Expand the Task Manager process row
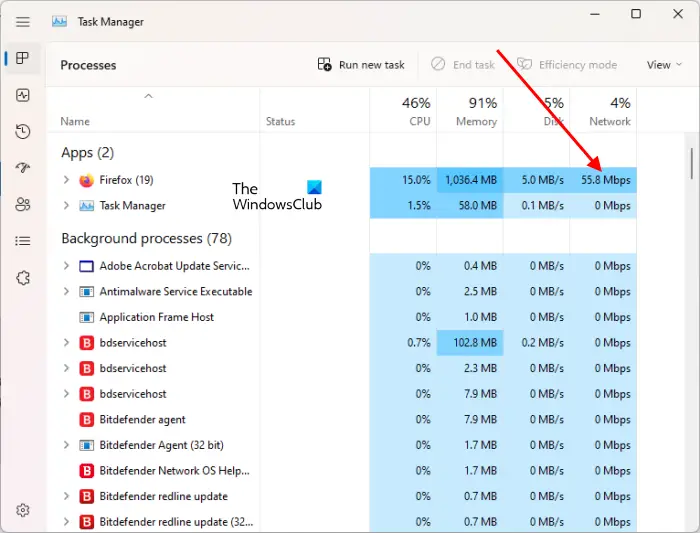The width and height of the screenshot is (700, 533). (x=67, y=205)
